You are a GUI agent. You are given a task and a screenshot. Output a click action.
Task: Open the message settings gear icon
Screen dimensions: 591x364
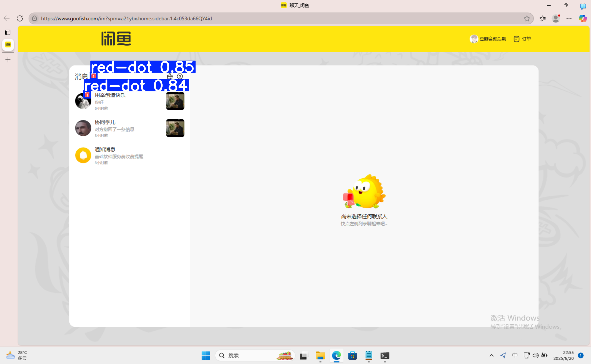[180, 76]
